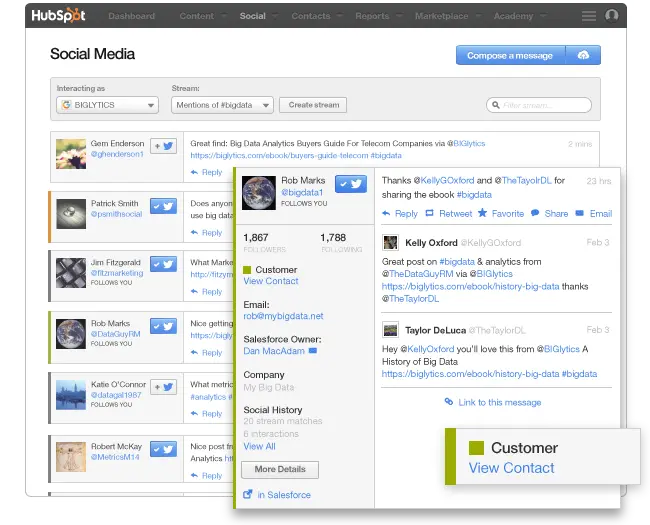Click the cloud upload icon button
This screenshot has width=650, height=525.
tap(583, 55)
